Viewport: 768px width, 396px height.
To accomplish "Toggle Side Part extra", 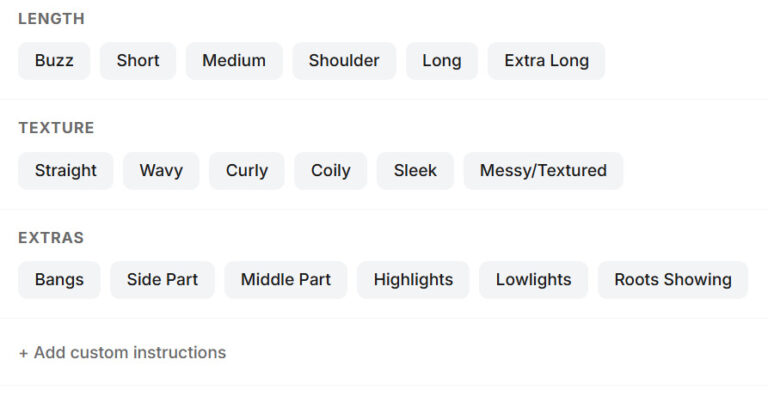I will [162, 280].
